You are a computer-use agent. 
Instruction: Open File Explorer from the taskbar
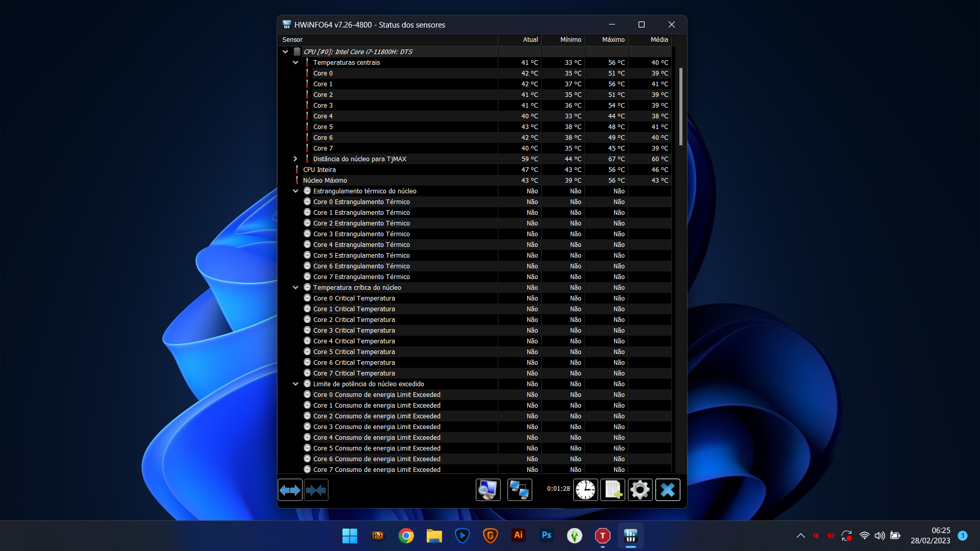coord(434,536)
